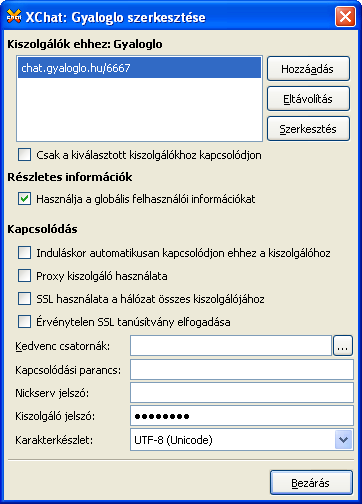Enable 'Csak a kiválasztott kiszolgálókhoz kapcsolódjon' checkbox
The image size is (362, 504).
tap(25, 155)
